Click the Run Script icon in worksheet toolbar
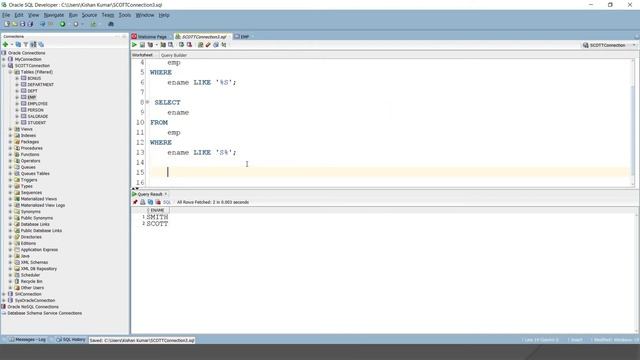This screenshot has height=360, width=640. [x=142, y=44]
